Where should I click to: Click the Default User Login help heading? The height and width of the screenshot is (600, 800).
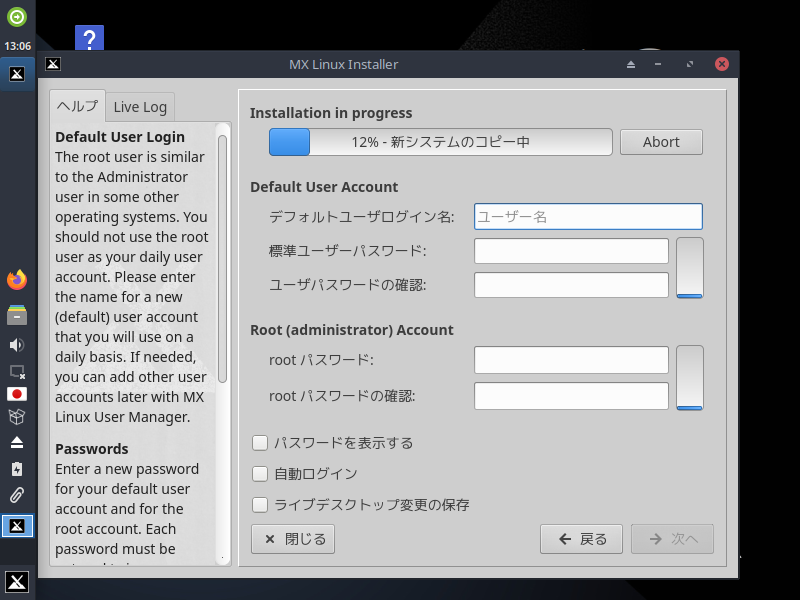[x=120, y=137]
